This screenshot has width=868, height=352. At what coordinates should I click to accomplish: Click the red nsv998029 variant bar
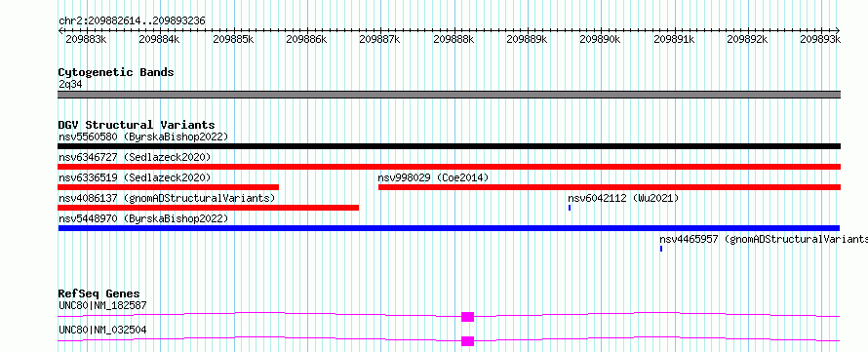tap(610, 187)
